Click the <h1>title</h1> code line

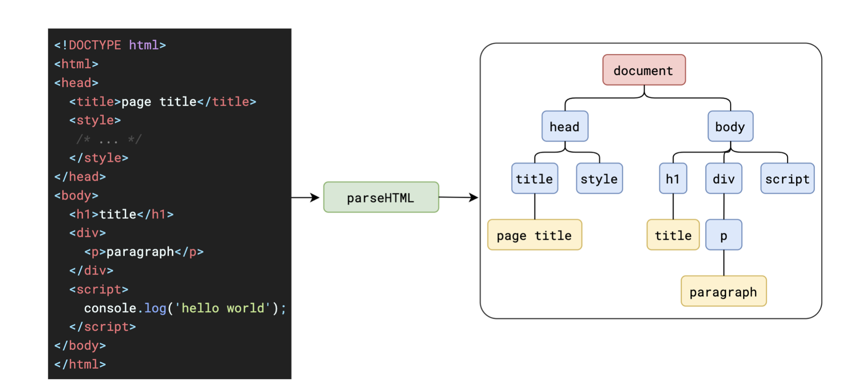tap(121, 214)
